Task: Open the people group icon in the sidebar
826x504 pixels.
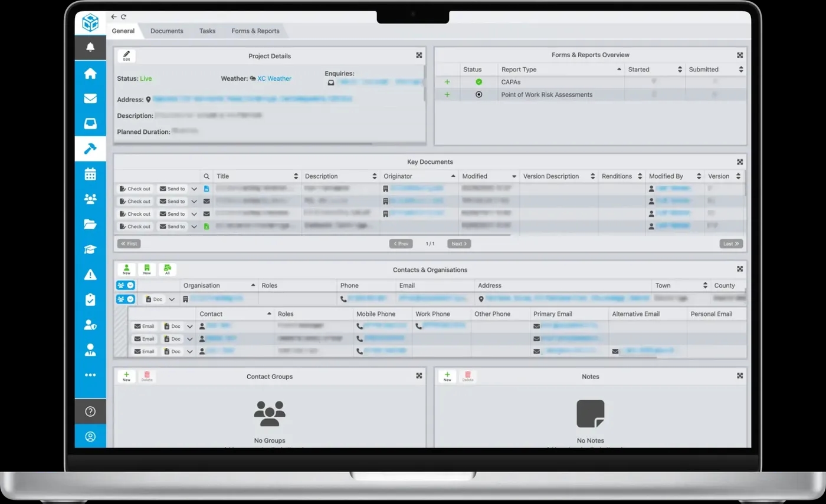Action: click(90, 199)
